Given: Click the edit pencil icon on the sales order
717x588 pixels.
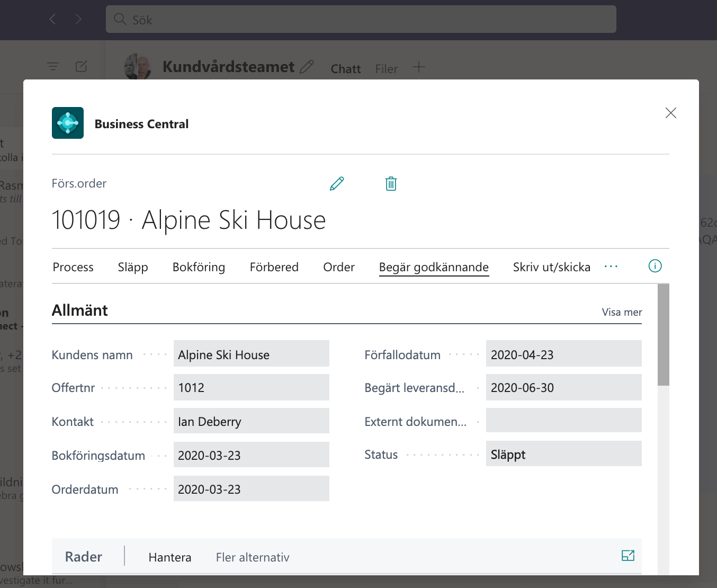Looking at the screenshot, I should tap(337, 184).
